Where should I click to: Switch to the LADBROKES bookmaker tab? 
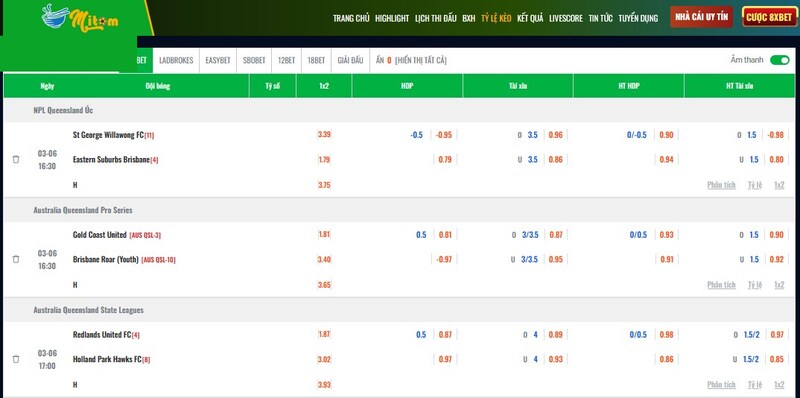pyautogui.click(x=176, y=60)
